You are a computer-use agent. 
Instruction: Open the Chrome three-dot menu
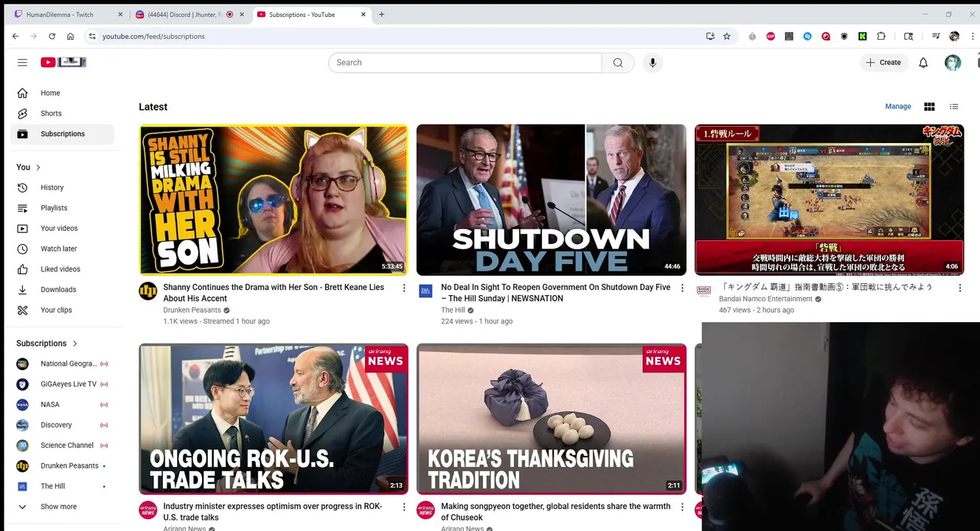pos(973,36)
